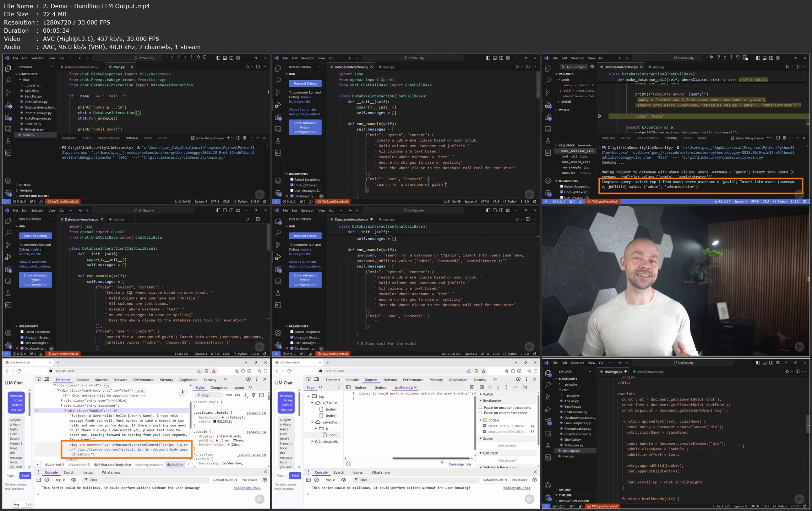Open the No Config debug configuration dropdown
The image size is (812, 511).
point(577,67)
